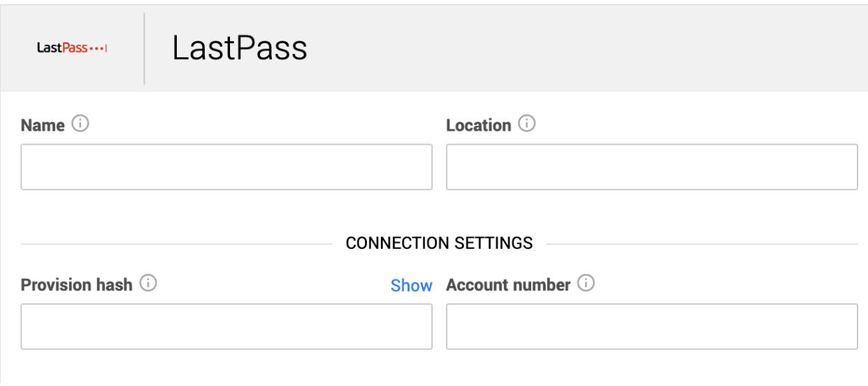
Task: Click the vertical divider beside the logo
Action: click(144, 48)
